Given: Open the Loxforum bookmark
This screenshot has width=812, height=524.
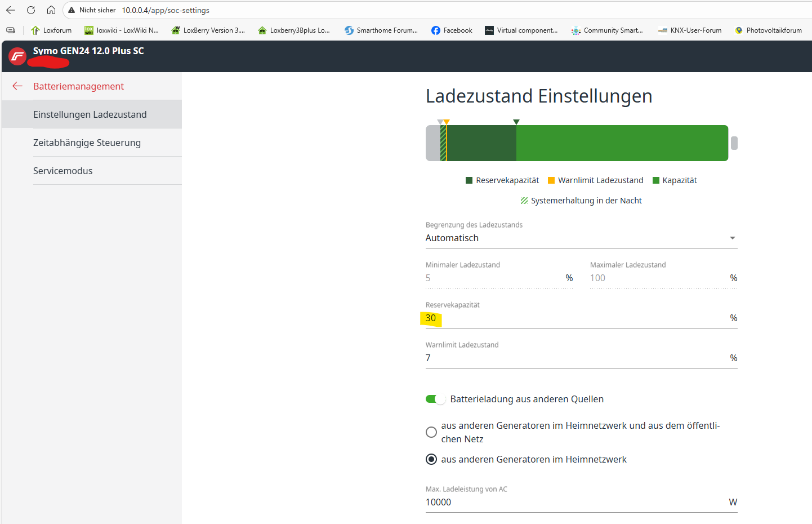Looking at the screenshot, I should coord(51,30).
